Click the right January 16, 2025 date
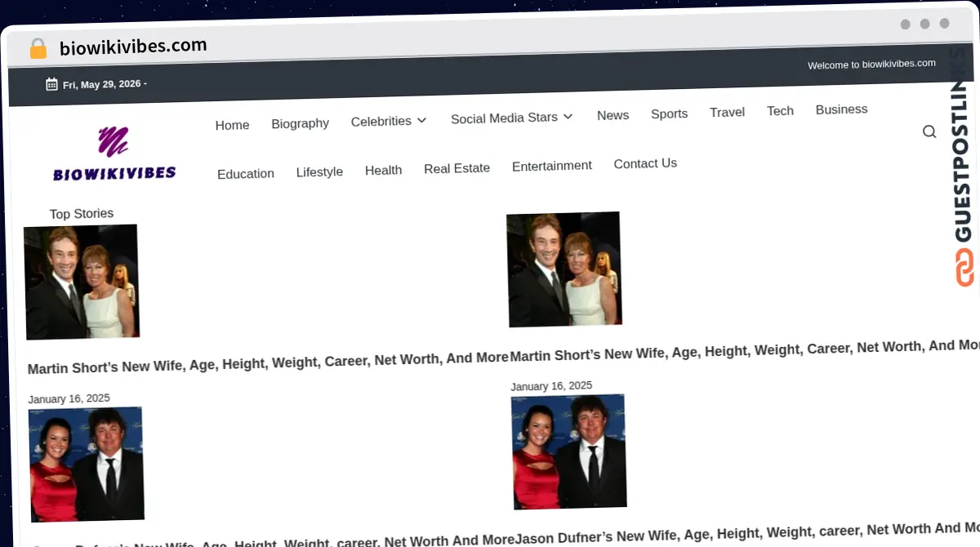 551,386
